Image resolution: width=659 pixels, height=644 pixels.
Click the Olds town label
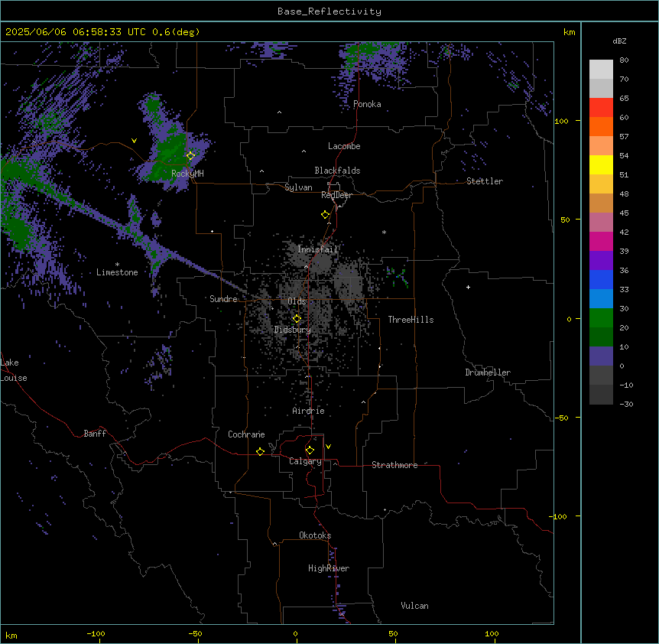click(297, 301)
